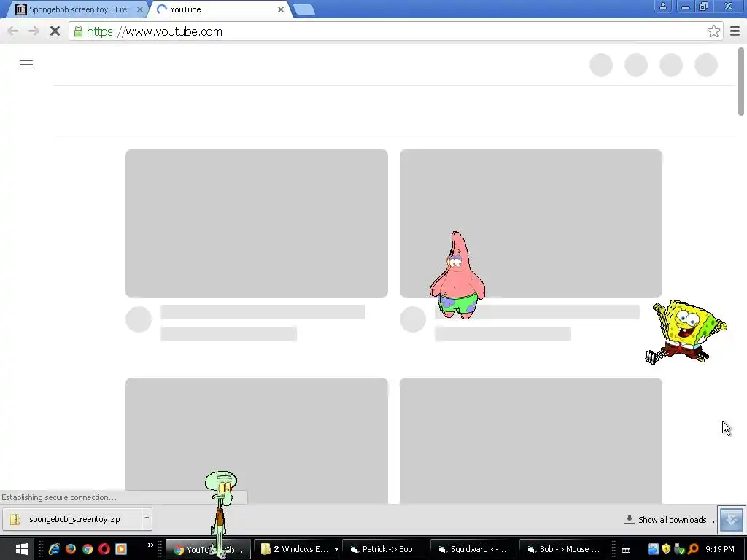Bookmark this page with the star icon

click(713, 31)
